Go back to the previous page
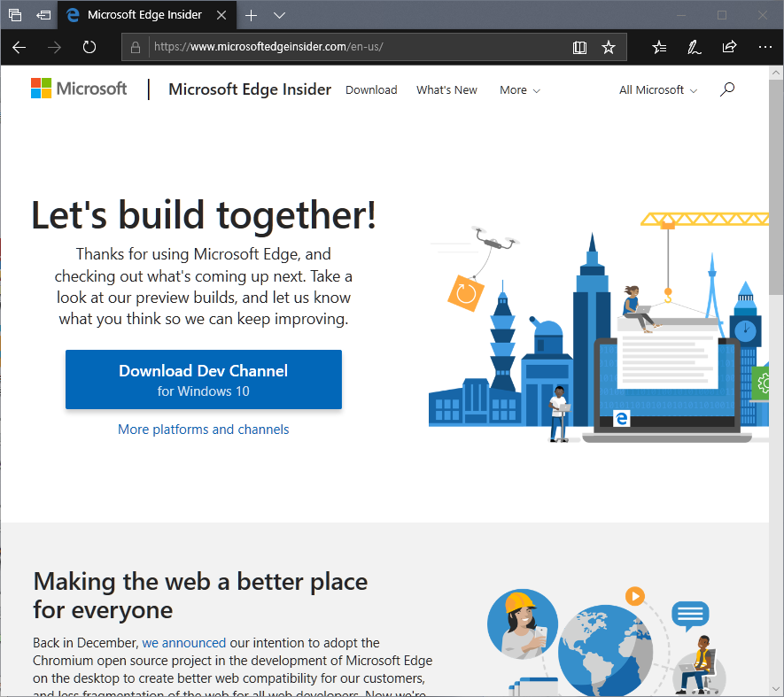The width and height of the screenshot is (784, 697). (x=19, y=48)
